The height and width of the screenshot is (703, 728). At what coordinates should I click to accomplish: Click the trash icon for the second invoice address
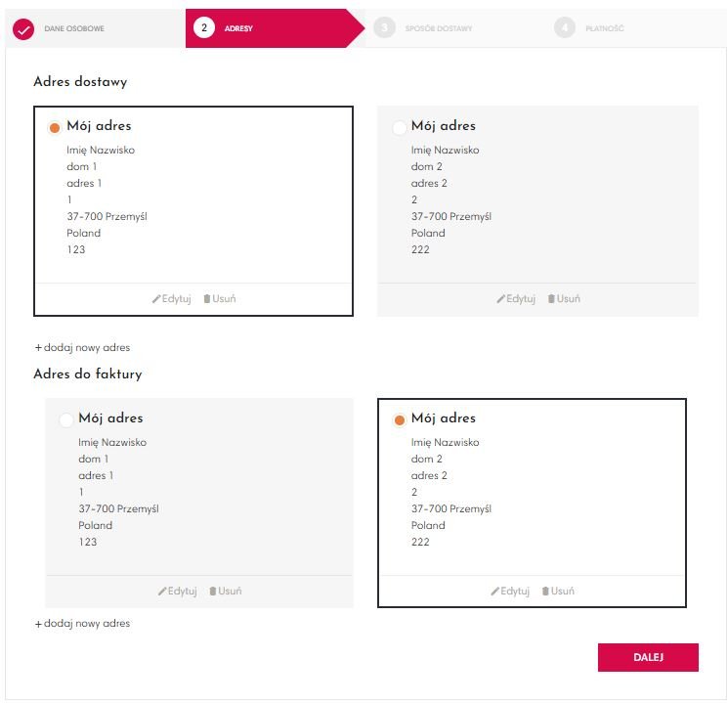click(x=545, y=592)
